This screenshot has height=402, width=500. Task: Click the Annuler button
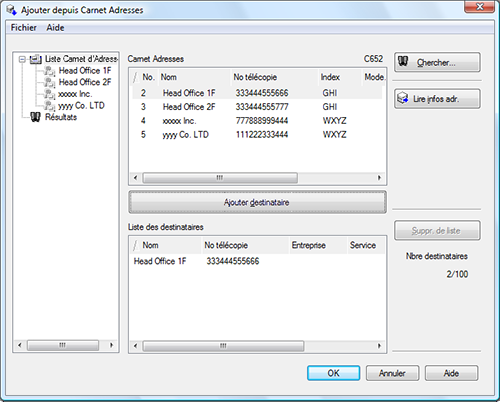point(392,373)
